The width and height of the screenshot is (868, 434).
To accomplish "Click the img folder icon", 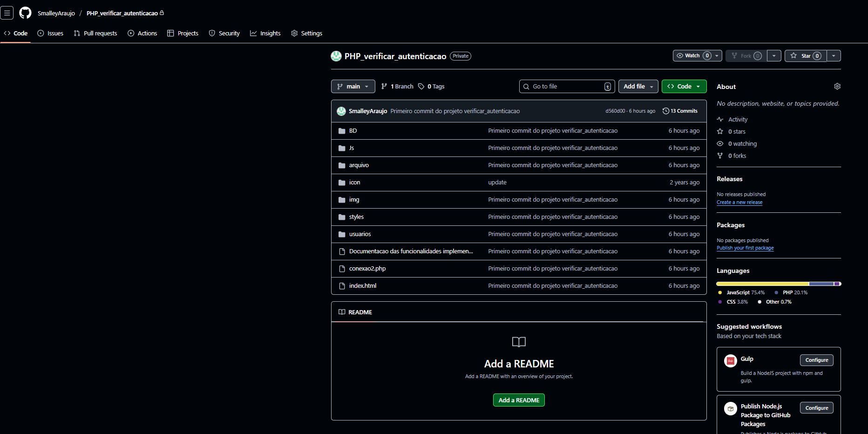I will pyautogui.click(x=342, y=200).
